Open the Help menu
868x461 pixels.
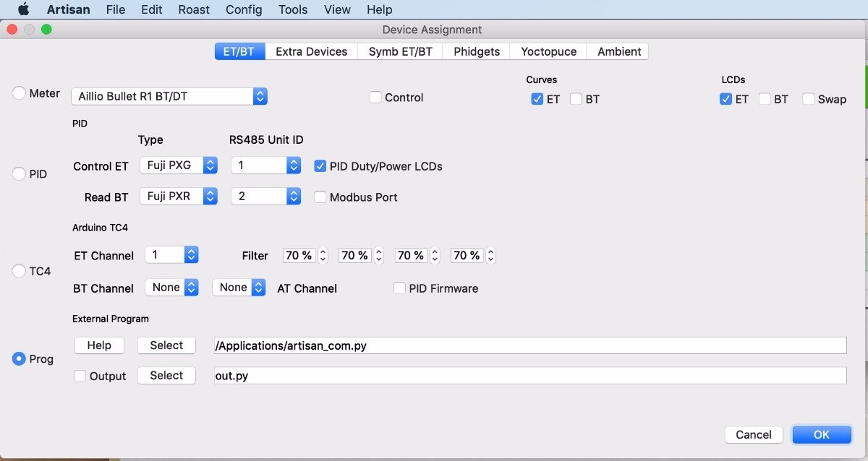tap(379, 9)
